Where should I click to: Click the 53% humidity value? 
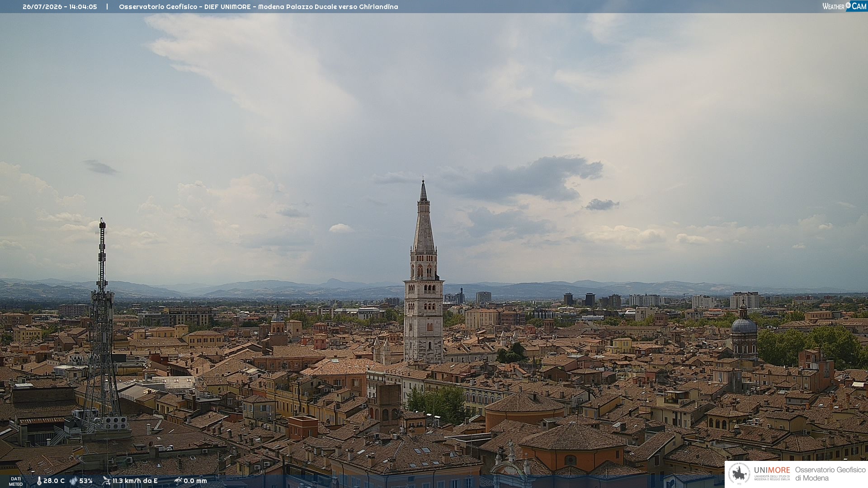(86, 481)
